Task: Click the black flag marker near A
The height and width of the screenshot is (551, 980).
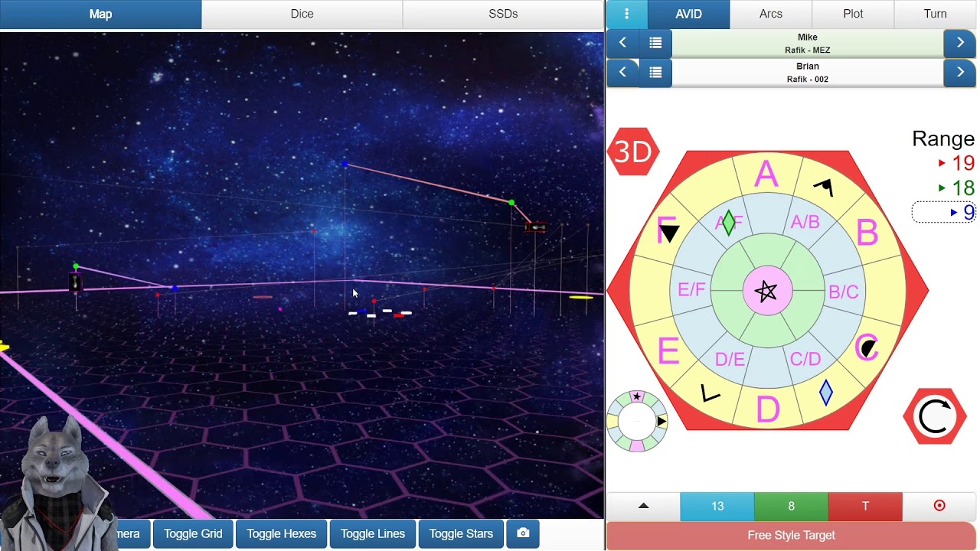Action: coord(824,187)
